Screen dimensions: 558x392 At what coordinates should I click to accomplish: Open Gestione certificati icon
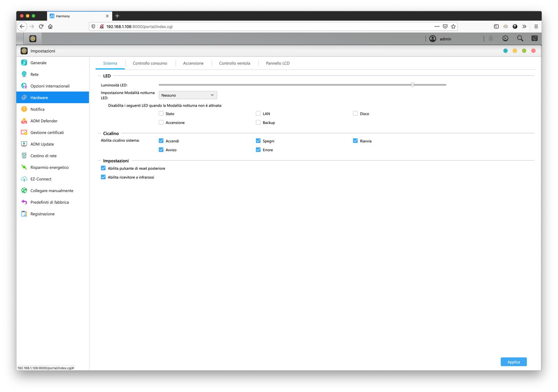24,132
